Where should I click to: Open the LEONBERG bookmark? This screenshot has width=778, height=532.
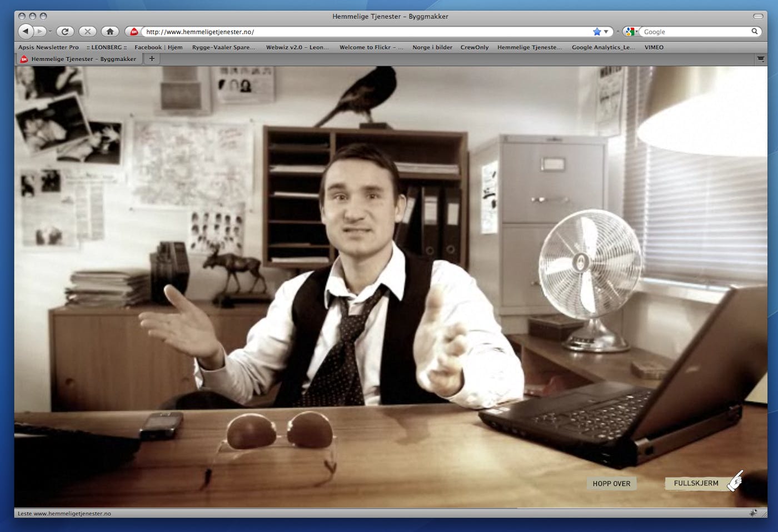[x=107, y=47]
